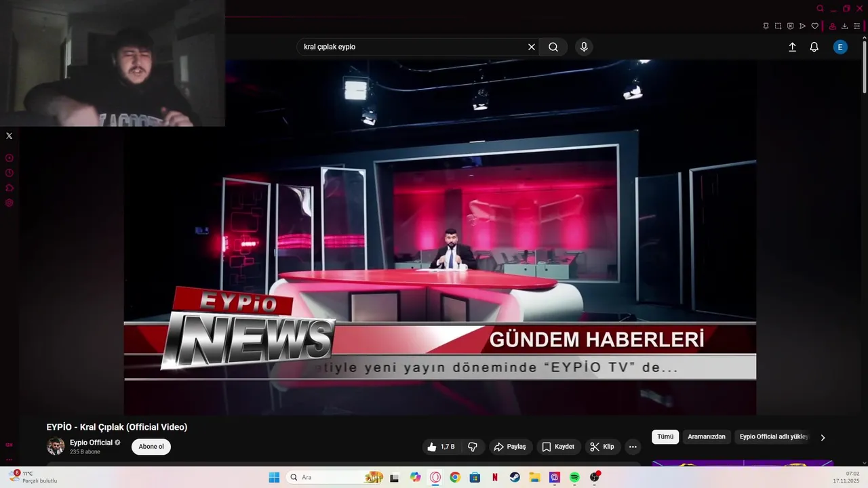
Task: Open Eypio Official channel avatar
Action: pyautogui.click(x=56, y=446)
